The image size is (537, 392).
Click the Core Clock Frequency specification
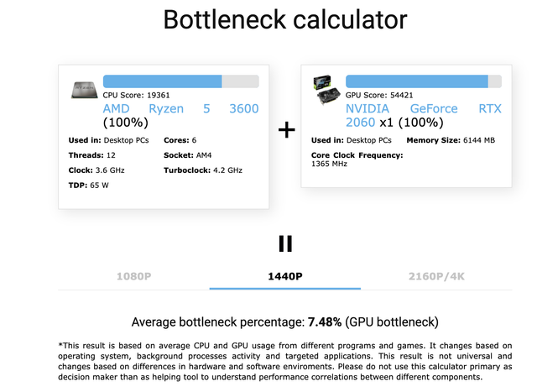tap(357, 159)
